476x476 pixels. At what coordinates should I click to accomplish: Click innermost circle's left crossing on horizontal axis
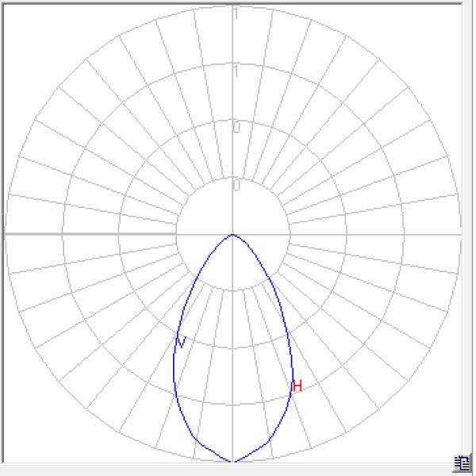point(176,234)
